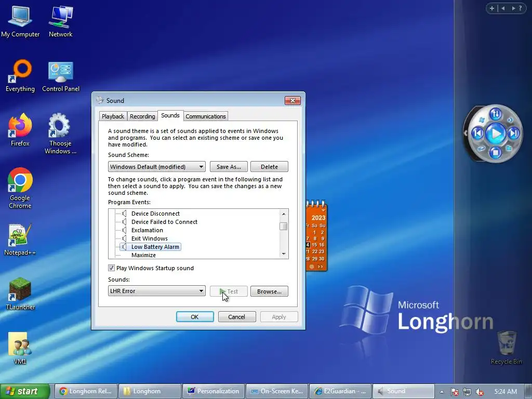This screenshot has height=399, width=532.
Task: Open Control Panel desktop icon
Action: coord(61,76)
